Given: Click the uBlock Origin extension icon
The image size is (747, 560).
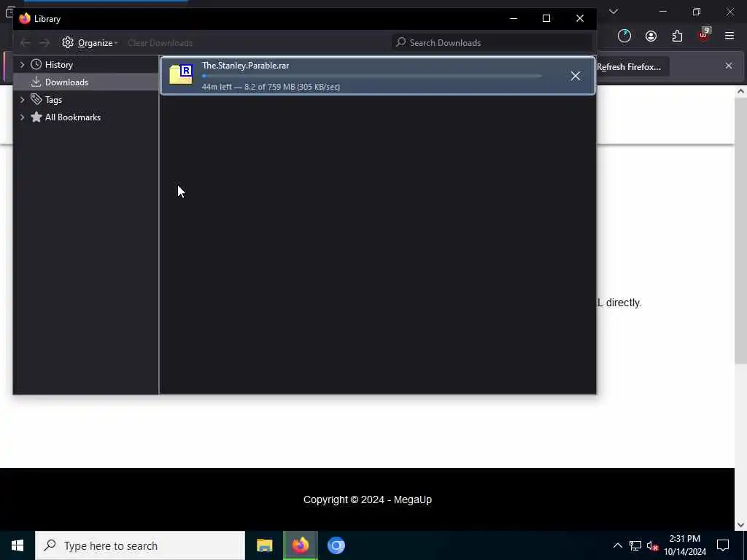Looking at the screenshot, I should 704,36.
